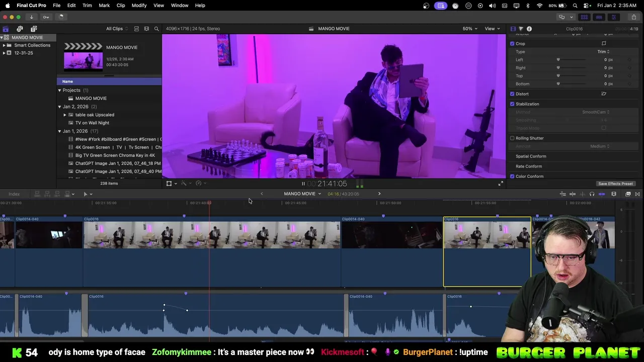
Task: Open the Video inspector filmstrip icon
Action: [513, 29]
